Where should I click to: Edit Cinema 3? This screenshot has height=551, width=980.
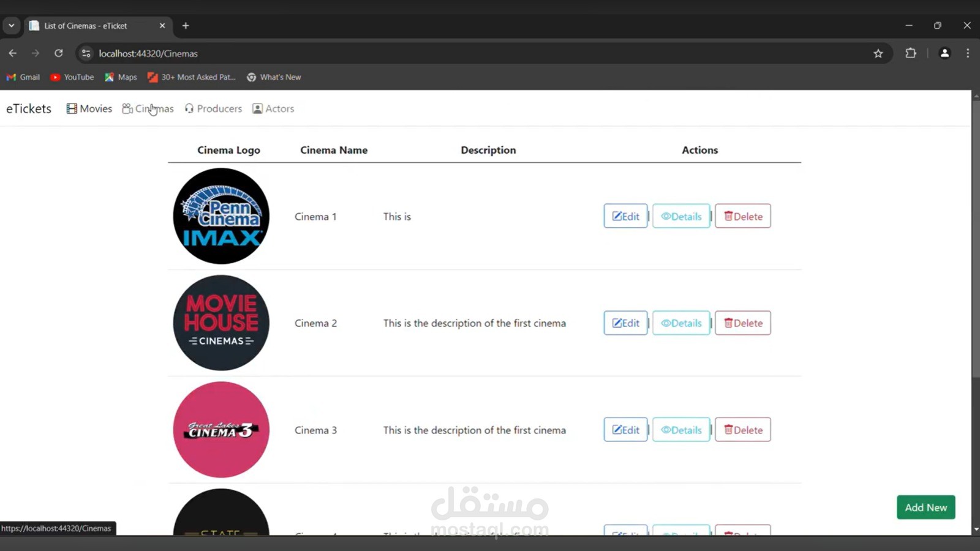tap(625, 430)
